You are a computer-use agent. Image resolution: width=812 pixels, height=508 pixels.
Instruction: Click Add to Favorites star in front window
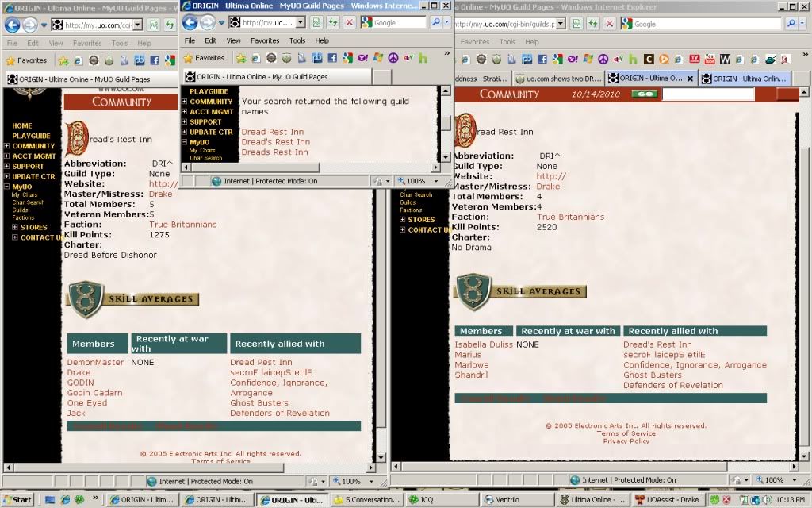pyautogui.click(x=241, y=58)
